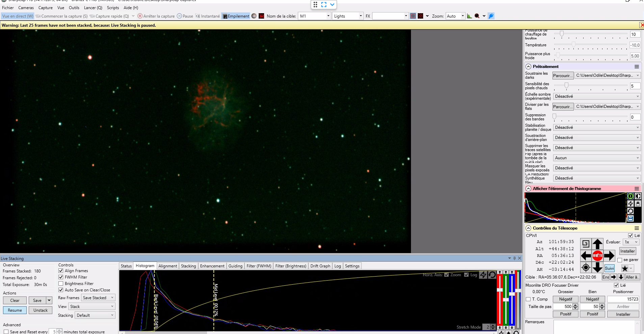Click the half-circle contrast icon beside the mini histogram
The width and height of the screenshot is (644, 334).
click(x=638, y=196)
